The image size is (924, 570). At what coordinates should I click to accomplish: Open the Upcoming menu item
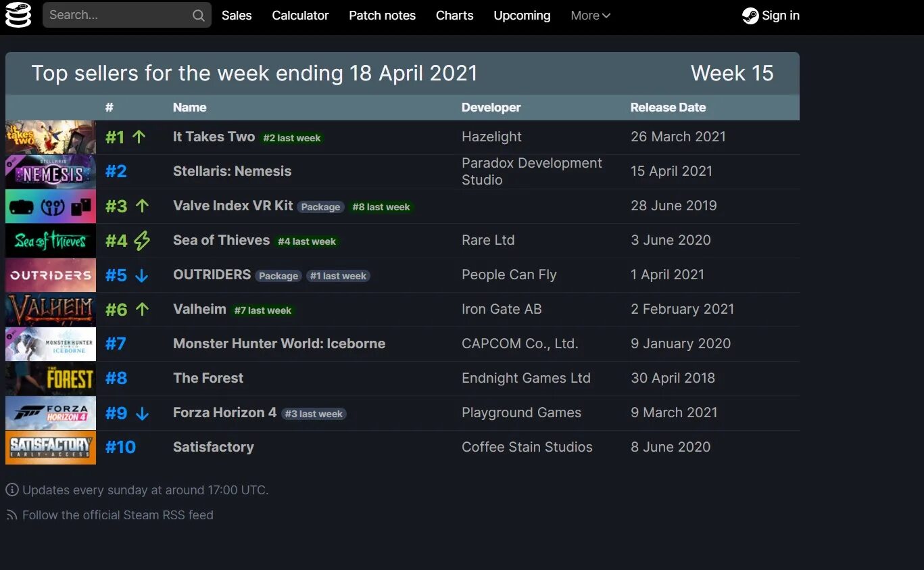click(x=522, y=16)
